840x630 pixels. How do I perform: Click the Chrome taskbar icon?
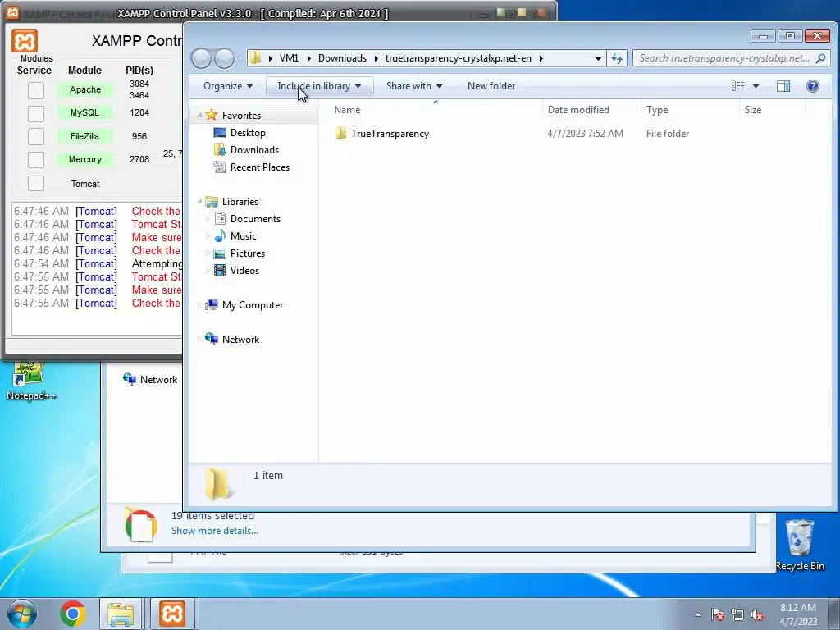pyautogui.click(x=73, y=614)
